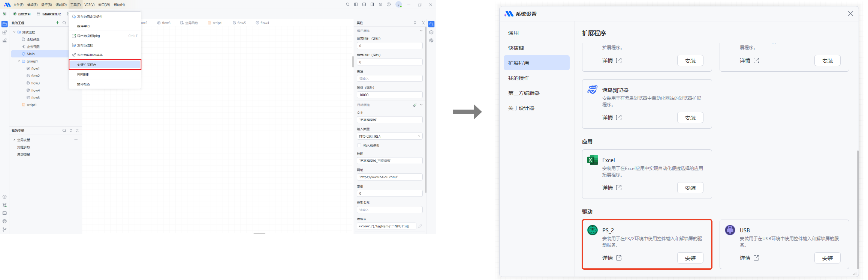Click the 网址 input field
The height and width of the screenshot is (280, 868).
click(389, 177)
